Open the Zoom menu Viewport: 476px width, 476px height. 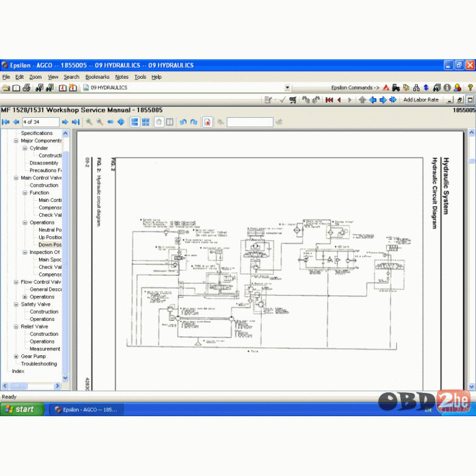click(35, 77)
